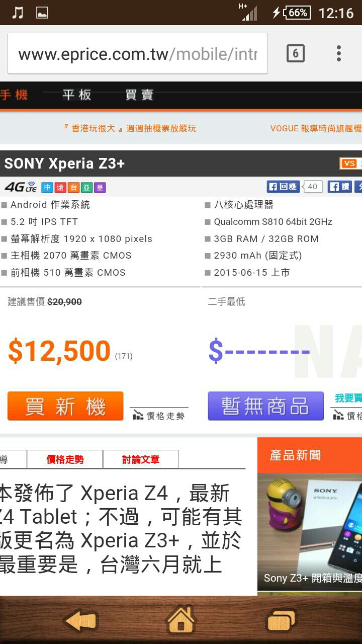Tap the URL address bar
Screen dimensions: 362x644
click(x=138, y=53)
